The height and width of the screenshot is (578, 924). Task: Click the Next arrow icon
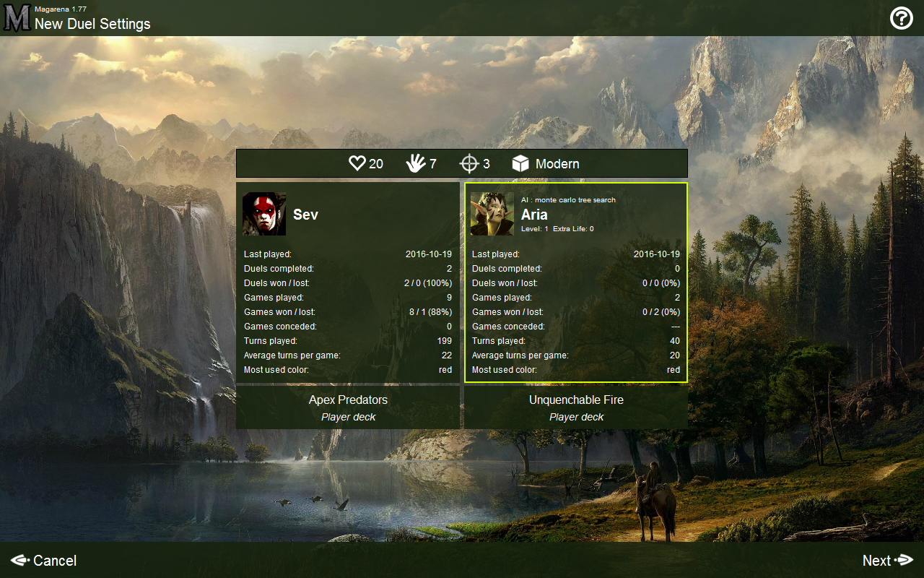pos(904,561)
